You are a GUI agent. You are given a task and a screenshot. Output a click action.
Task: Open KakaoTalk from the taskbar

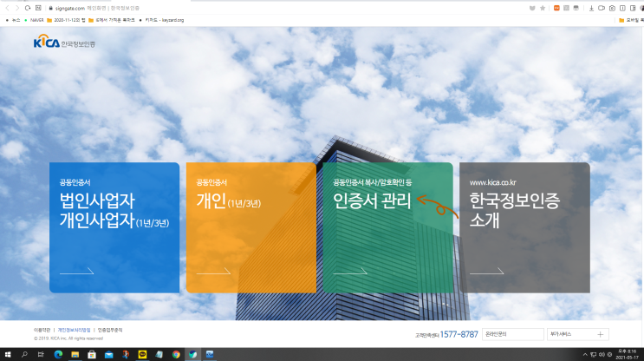tap(142, 354)
